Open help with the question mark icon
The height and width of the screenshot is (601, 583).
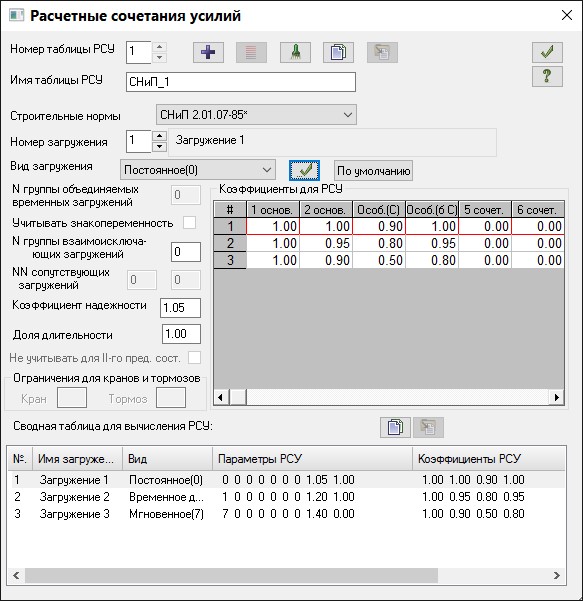[x=547, y=76]
